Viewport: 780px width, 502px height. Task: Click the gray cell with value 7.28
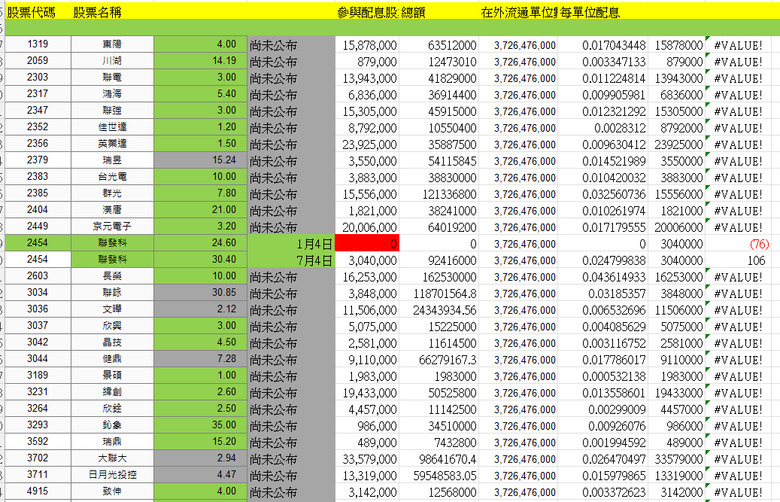point(200,358)
